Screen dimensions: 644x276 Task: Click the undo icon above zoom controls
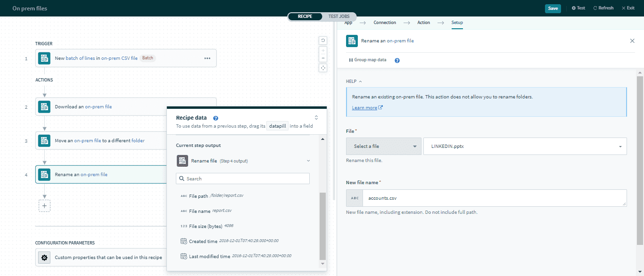[x=323, y=41]
